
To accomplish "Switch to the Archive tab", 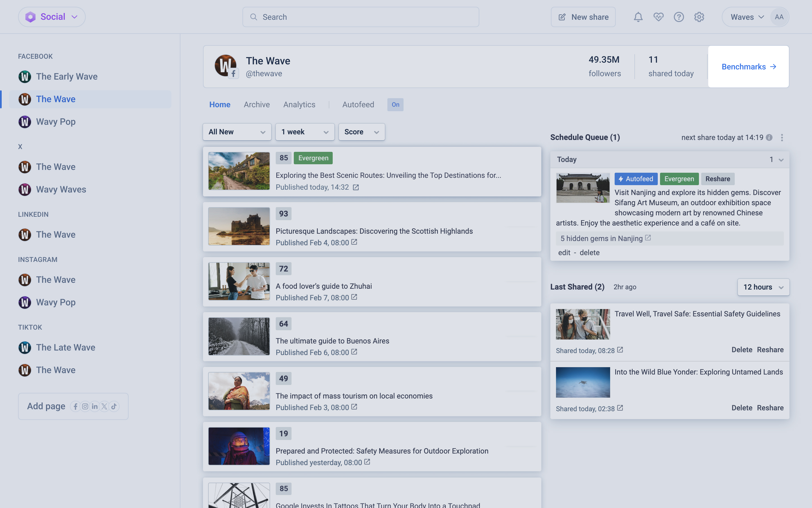I will [x=257, y=105].
